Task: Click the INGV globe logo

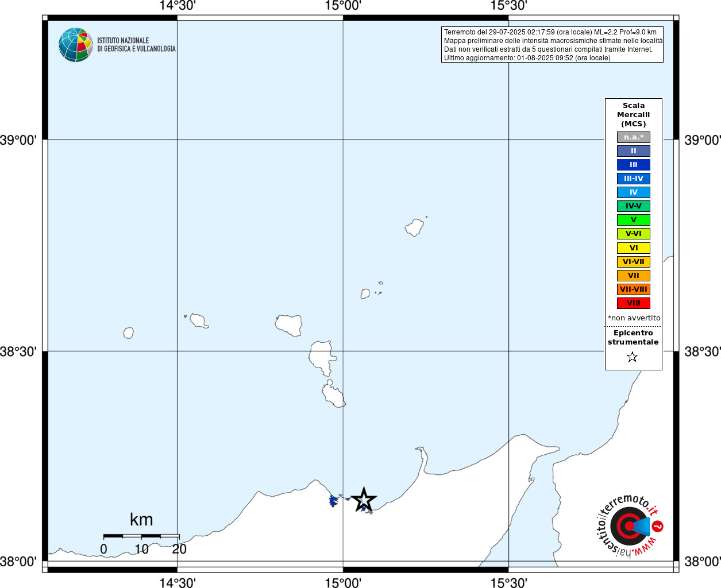Action: pyautogui.click(x=76, y=45)
